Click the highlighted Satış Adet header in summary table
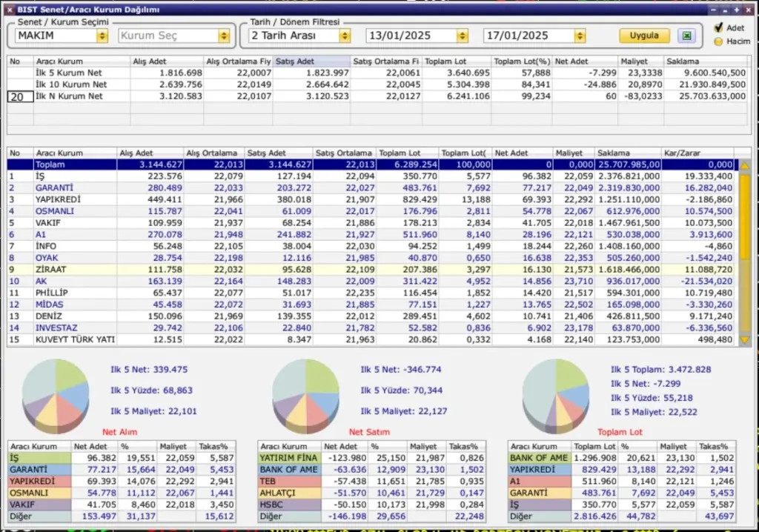 [x=312, y=61]
